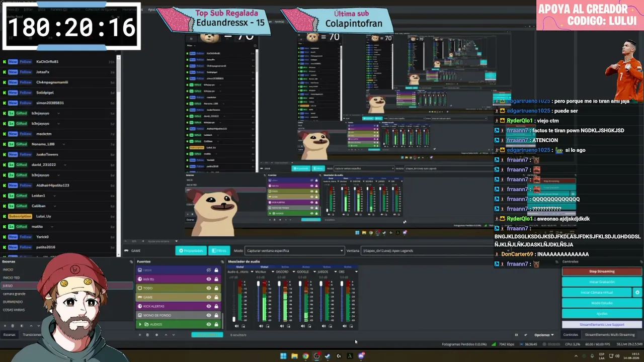Hide the kick tts source
The image size is (644, 362).
209,279
